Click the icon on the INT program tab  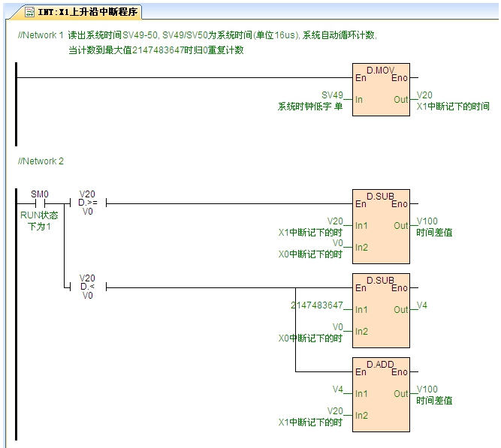click(30, 12)
